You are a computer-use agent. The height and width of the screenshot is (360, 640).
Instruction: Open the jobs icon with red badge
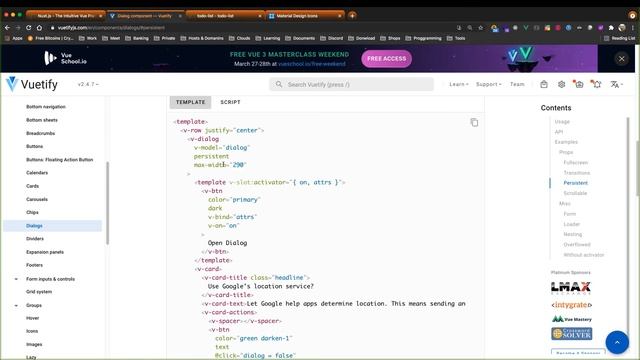[578, 84]
